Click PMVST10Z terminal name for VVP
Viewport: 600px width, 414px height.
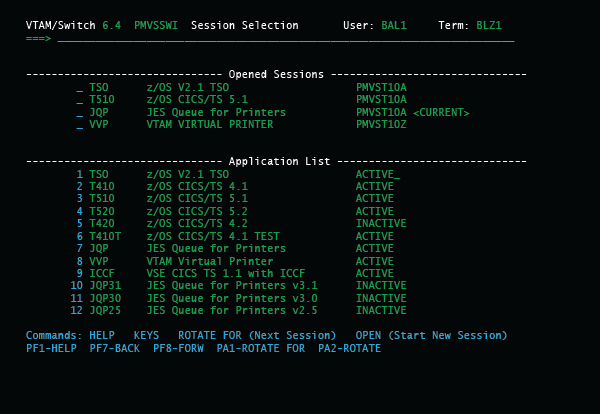(x=381, y=125)
